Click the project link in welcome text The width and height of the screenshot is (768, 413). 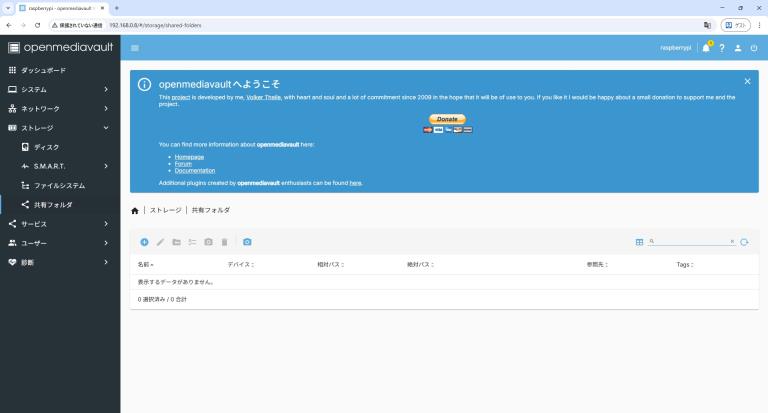click(x=181, y=97)
